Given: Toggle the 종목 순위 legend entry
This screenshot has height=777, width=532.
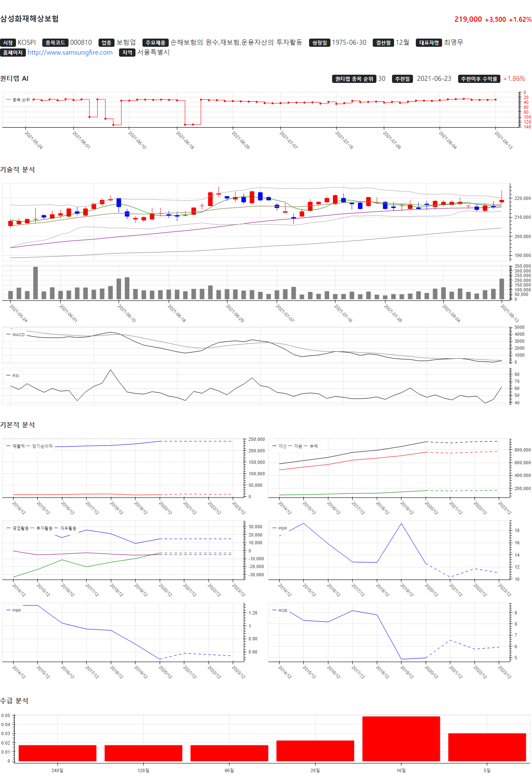Looking at the screenshot, I should 18,100.
